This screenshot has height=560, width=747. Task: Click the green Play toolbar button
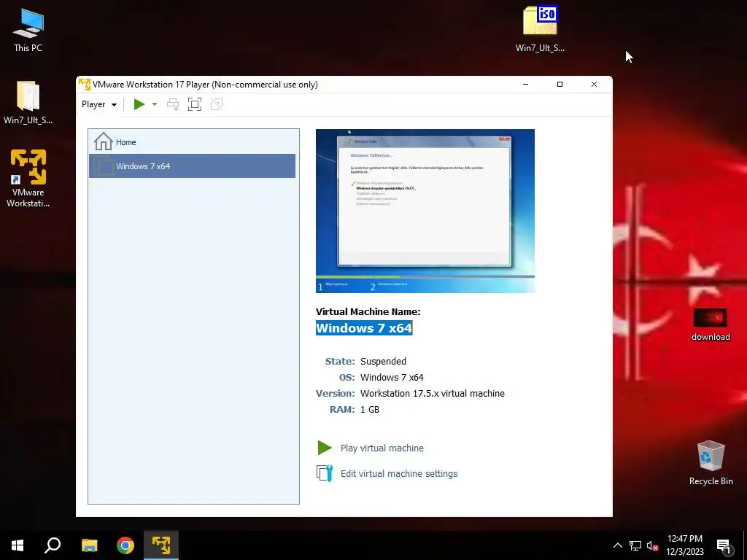click(x=139, y=104)
